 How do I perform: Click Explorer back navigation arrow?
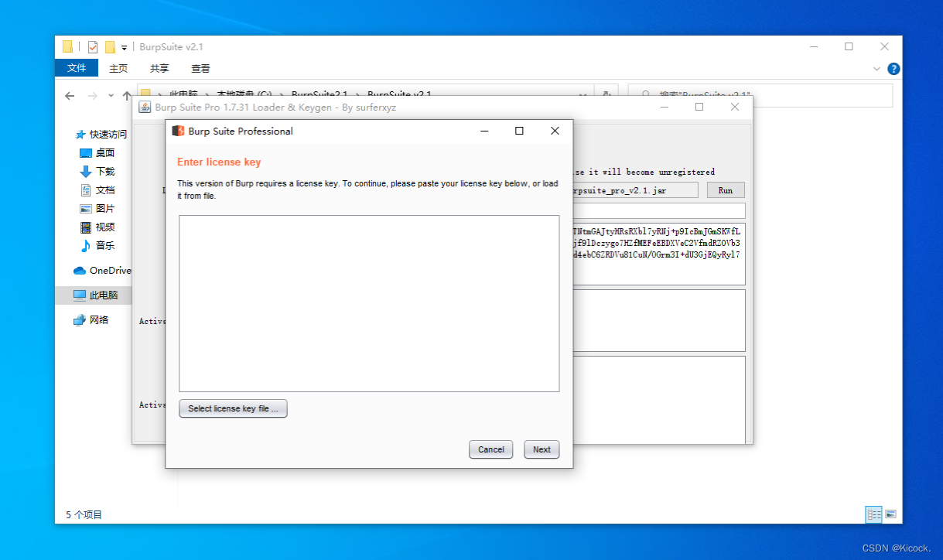(x=70, y=96)
